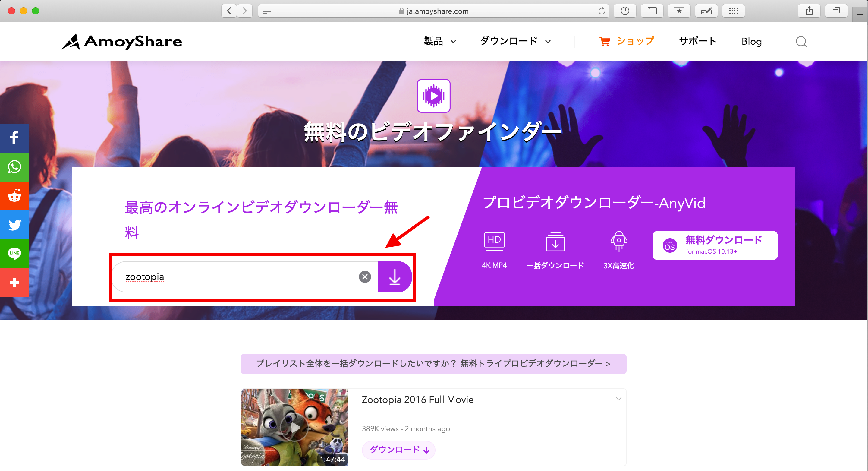The height and width of the screenshot is (471, 868).
Task: Click the shopping cart icon
Action: coord(605,42)
